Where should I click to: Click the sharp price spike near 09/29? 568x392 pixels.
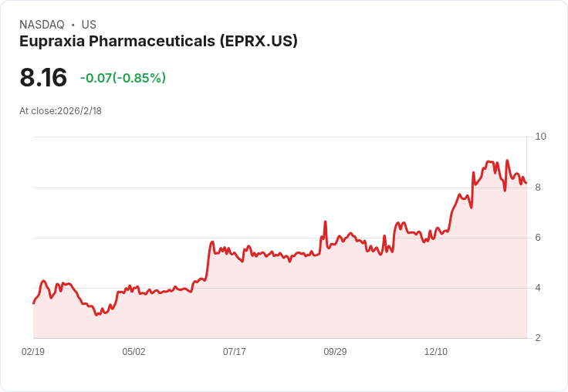326,221
